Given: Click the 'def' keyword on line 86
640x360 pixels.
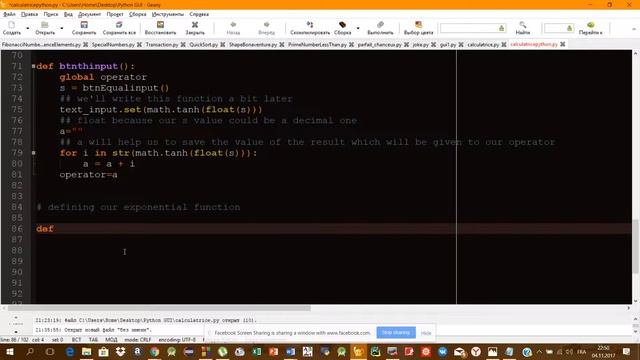Looking at the screenshot, I should click(x=44, y=229).
